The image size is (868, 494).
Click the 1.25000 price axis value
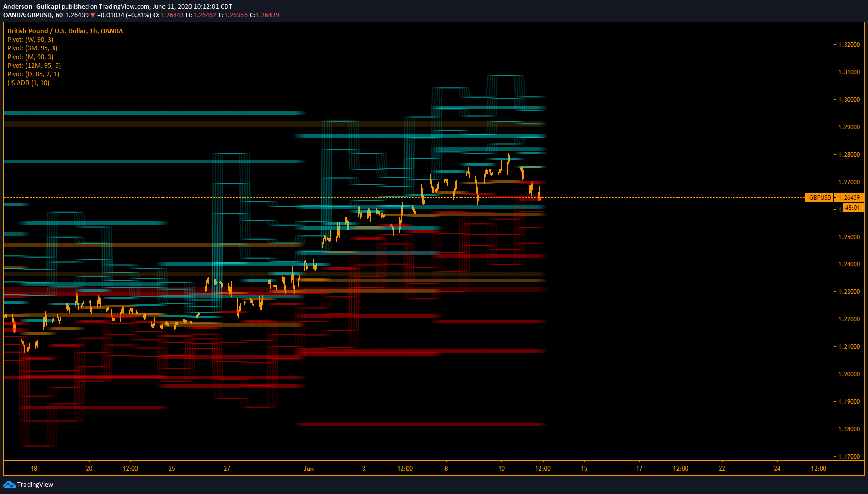click(x=849, y=237)
